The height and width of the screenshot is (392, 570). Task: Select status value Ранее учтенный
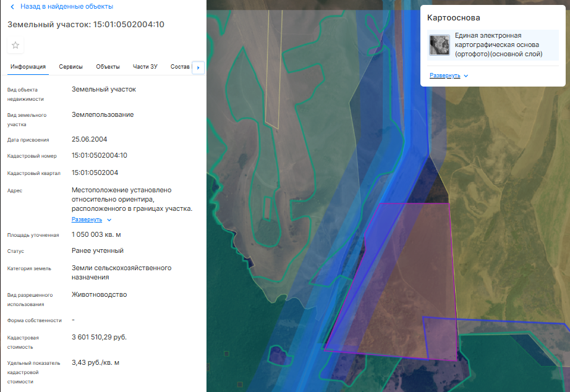[98, 250]
